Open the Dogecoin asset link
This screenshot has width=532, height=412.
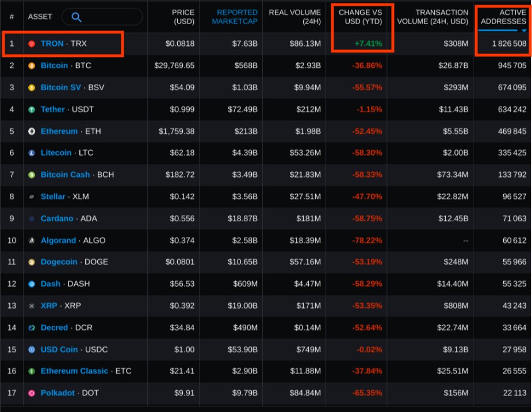tap(59, 262)
